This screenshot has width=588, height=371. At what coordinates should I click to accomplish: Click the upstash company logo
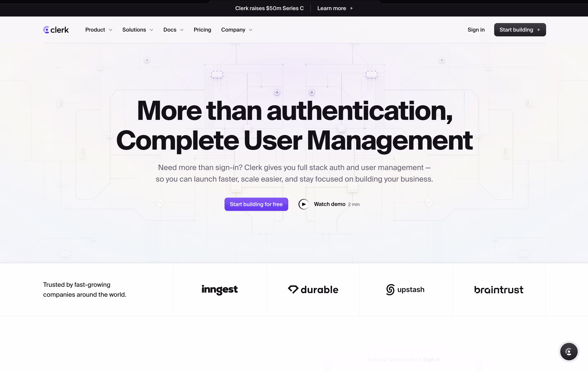coord(405,289)
